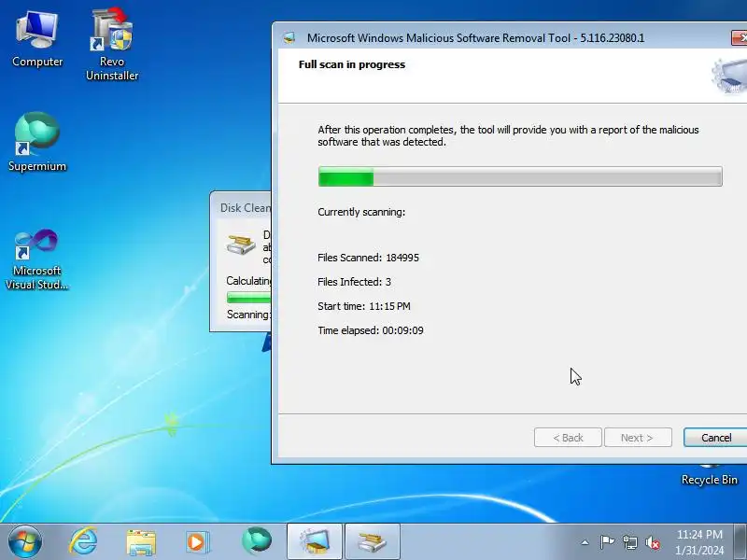Open the Recycle Bin on the desktop
This screenshot has width=747, height=560.
point(709,476)
